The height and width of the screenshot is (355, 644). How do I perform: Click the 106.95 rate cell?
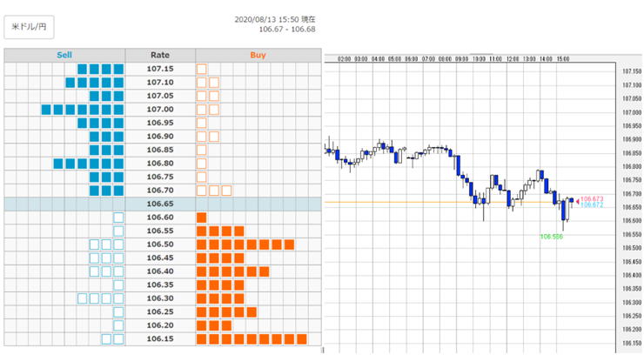pyautogui.click(x=160, y=124)
